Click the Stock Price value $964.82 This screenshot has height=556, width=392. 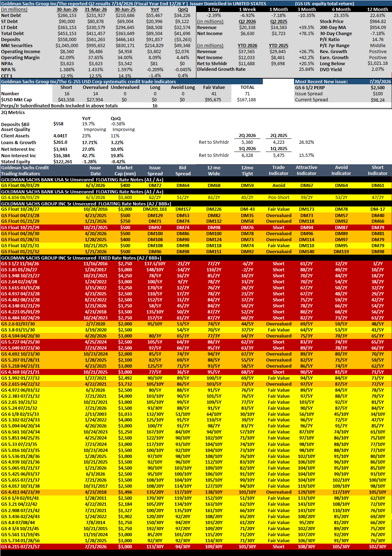377,21
